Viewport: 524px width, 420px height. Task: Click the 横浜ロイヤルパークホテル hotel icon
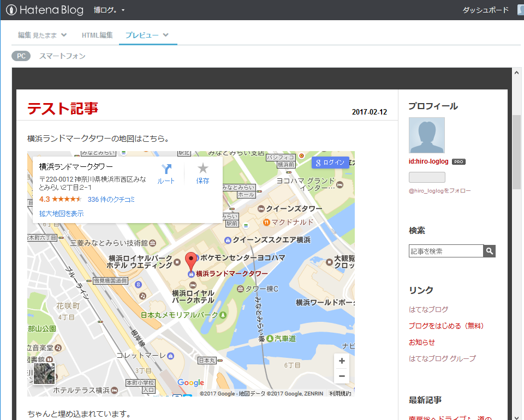[x=193, y=285]
